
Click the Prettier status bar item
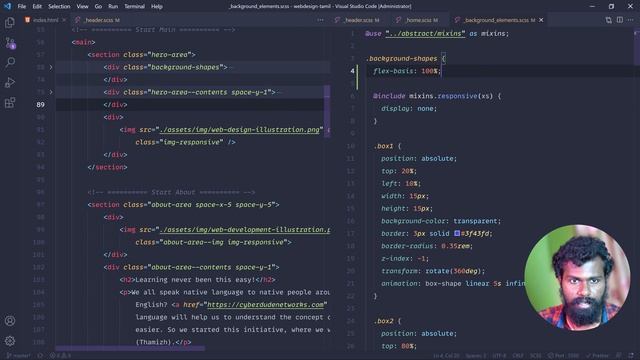pos(597,356)
